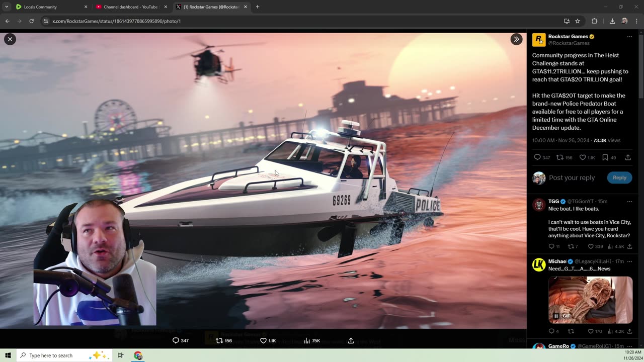Close the Locals Community tab
Image resolution: width=644 pixels, height=362 pixels.
click(86, 7)
